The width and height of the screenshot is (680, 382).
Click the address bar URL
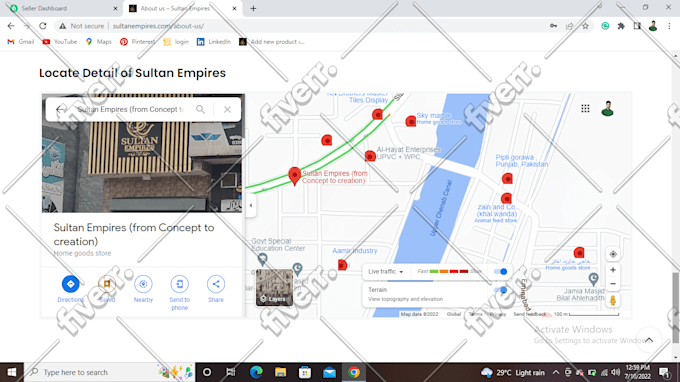pos(158,26)
